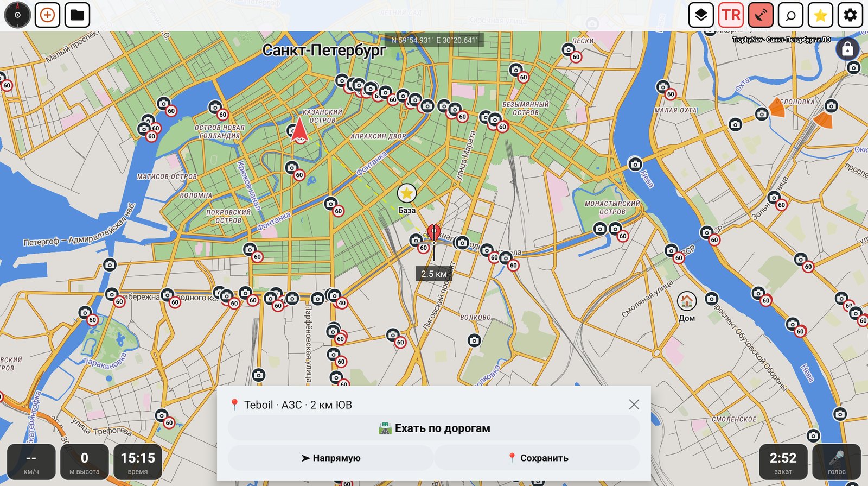The width and height of the screenshot is (868, 486).
Task: Open the folder file manager icon
Action: (77, 15)
